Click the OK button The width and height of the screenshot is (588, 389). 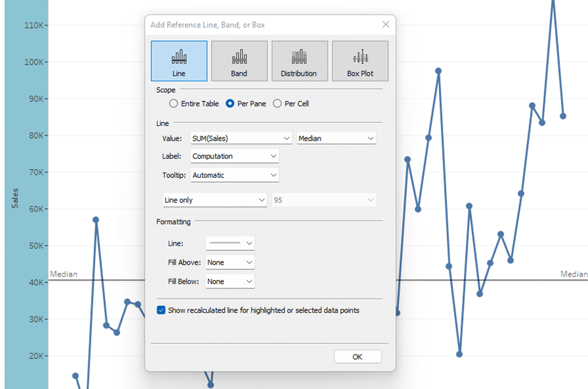pos(358,356)
